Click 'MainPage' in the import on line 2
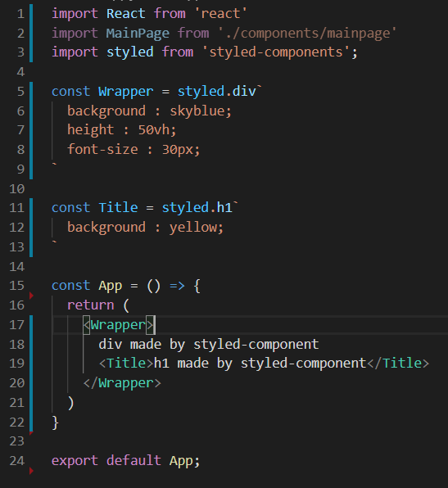This screenshot has height=488, width=448. pos(138,34)
